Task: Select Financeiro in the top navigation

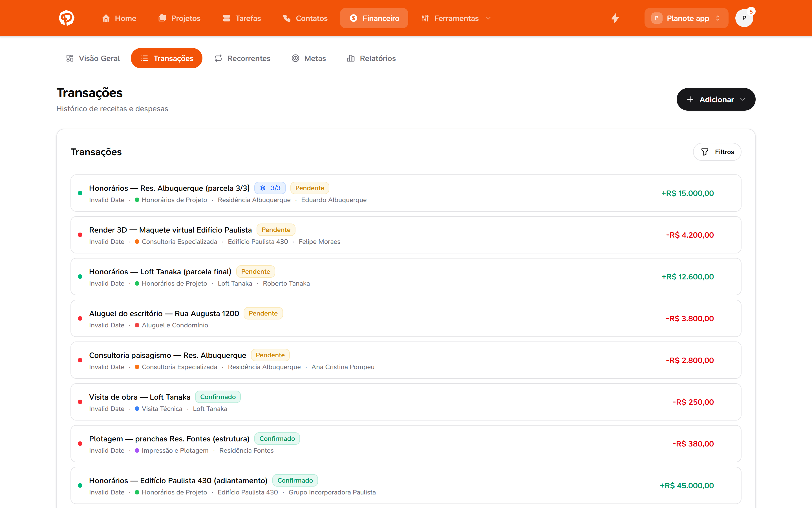Action: pos(374,18)
